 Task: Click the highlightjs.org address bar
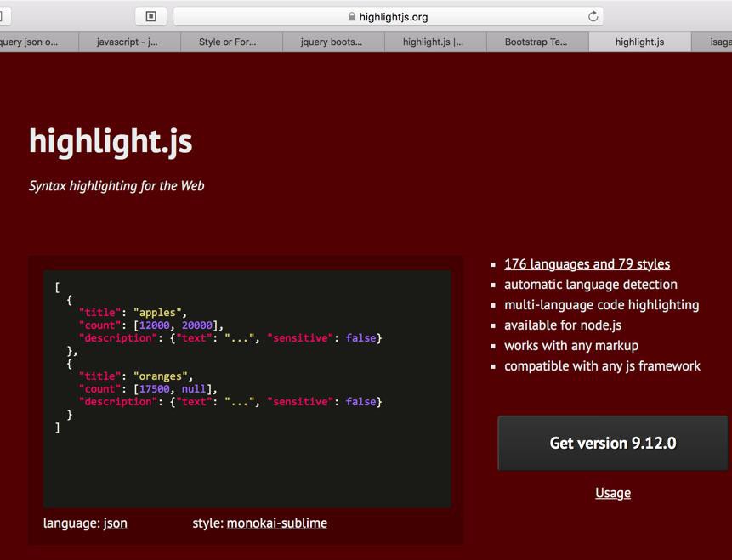[389, 17]
